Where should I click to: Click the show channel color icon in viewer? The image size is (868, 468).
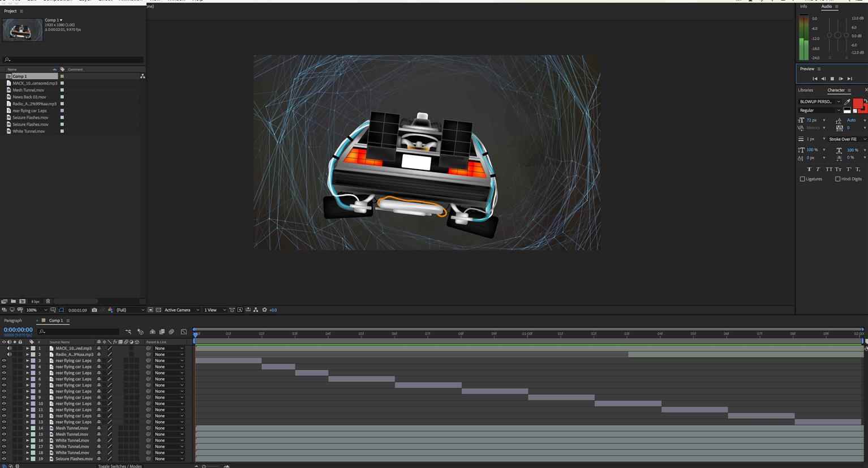pyautogui.click(x=110, y=310)
